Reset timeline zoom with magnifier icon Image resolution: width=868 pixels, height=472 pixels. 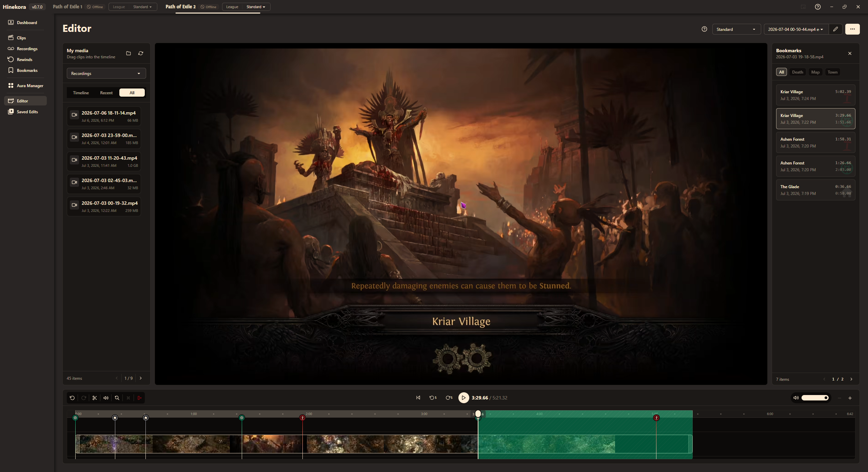[x=117, y=398]
